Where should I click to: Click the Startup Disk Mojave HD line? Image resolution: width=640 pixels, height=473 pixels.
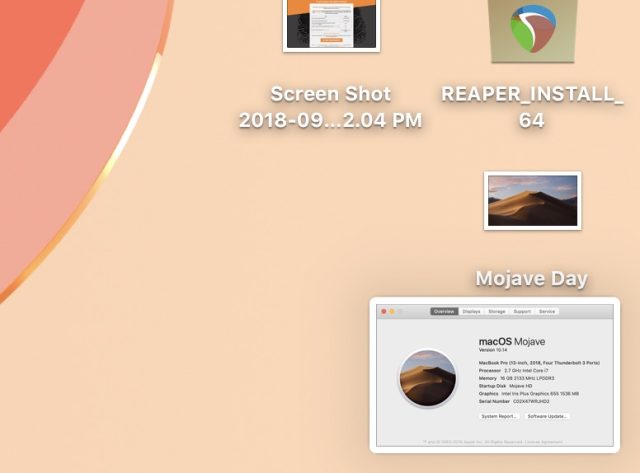[505, 386]
